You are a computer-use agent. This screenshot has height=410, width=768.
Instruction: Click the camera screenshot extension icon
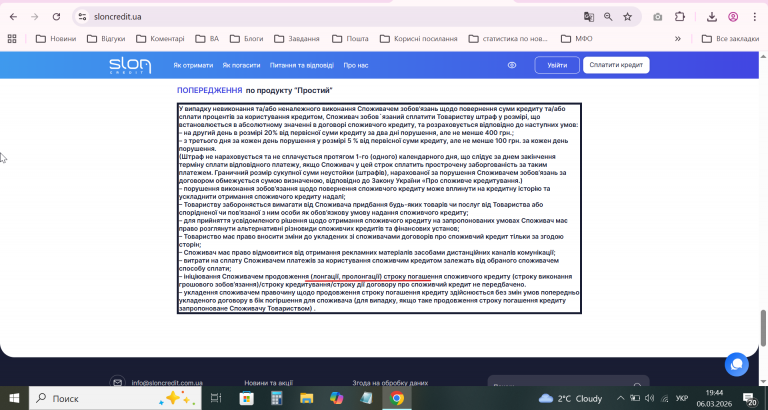tap(658, 17)
